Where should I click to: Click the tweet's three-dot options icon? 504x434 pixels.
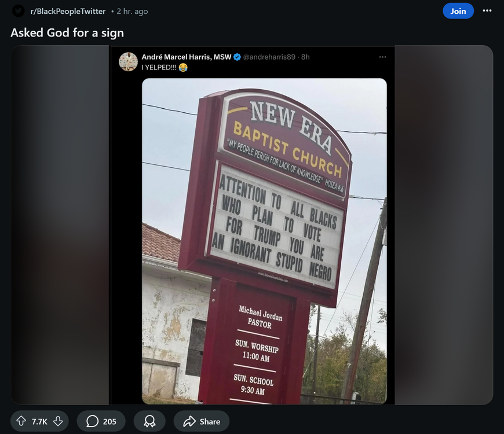382,57
